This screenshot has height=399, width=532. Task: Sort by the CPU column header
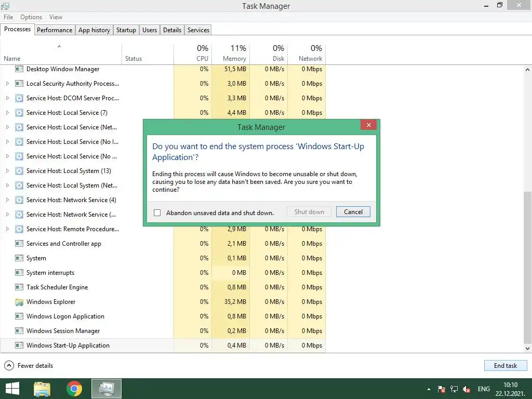click(193, 54)
